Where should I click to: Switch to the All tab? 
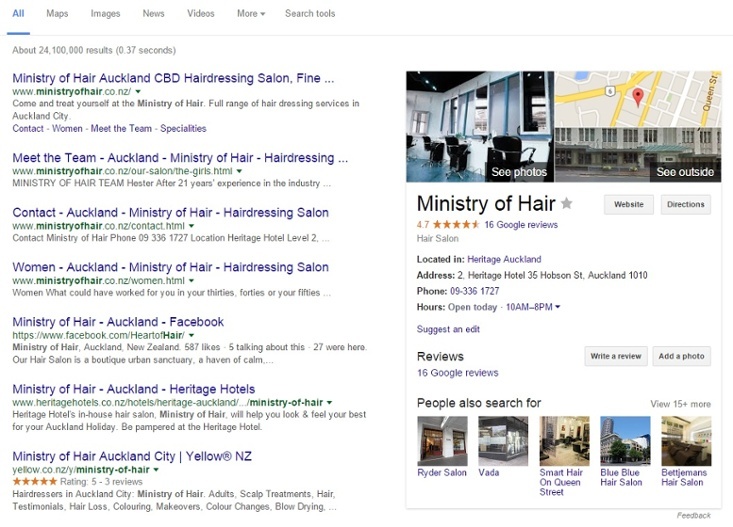pos(18,14)
